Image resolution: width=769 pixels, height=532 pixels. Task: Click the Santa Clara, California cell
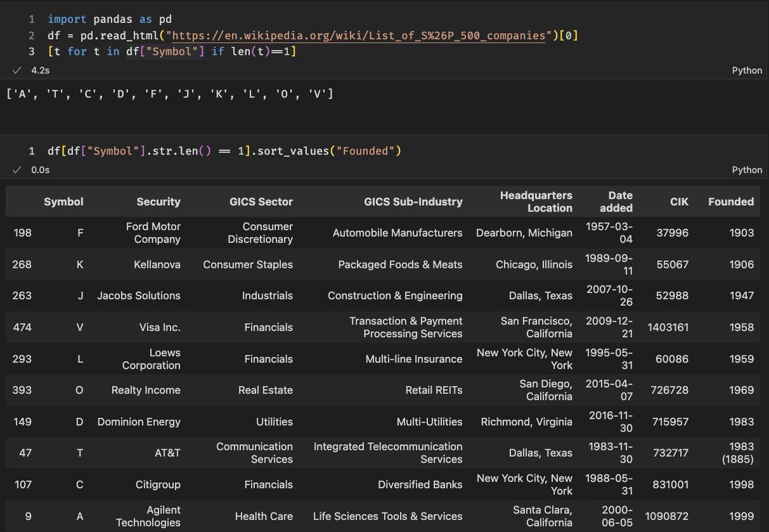tap(543, 516)
